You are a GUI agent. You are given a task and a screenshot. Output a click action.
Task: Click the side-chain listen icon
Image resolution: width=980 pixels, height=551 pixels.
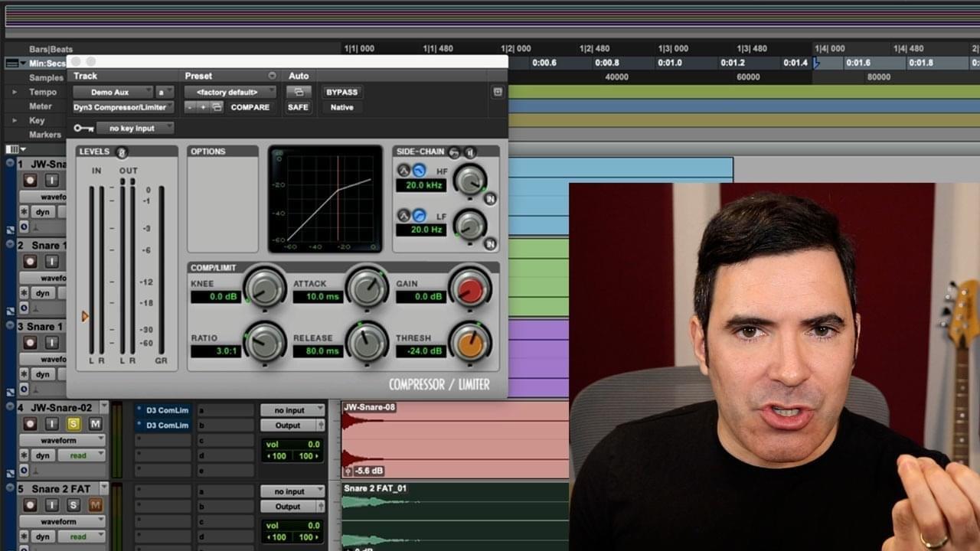pos(471,152)
